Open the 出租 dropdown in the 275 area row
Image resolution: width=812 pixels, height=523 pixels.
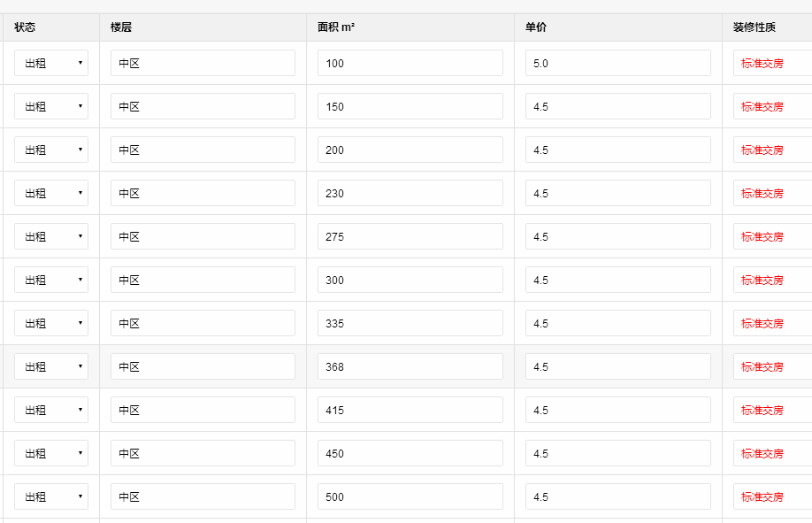[51, 236]
